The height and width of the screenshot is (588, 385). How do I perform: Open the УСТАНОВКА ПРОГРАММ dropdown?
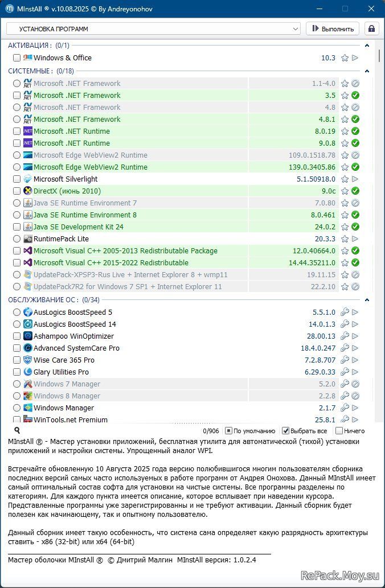[153, 29]
